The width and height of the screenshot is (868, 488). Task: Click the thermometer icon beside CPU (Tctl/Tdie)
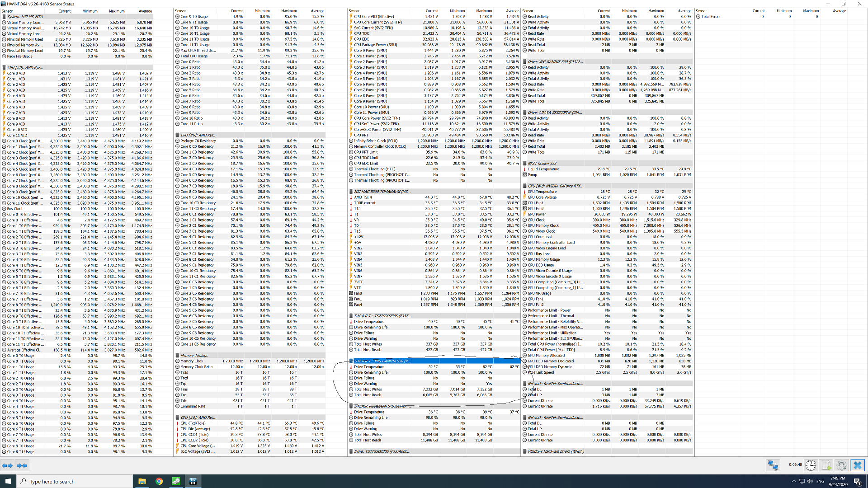(x=177, y=423)
